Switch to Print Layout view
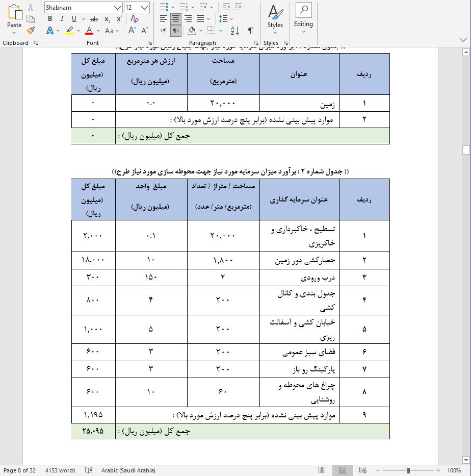This screenshot has width=471, height=476. pos(343,470)
